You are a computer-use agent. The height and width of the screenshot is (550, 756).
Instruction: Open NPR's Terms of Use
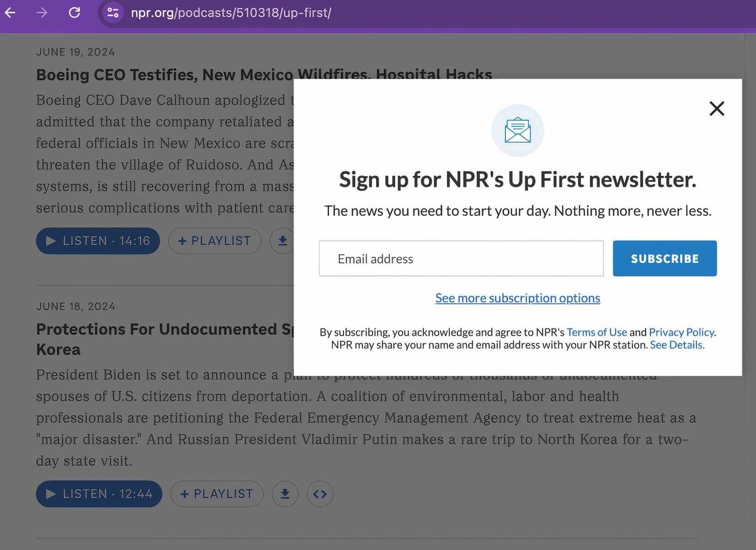point(597,332)
